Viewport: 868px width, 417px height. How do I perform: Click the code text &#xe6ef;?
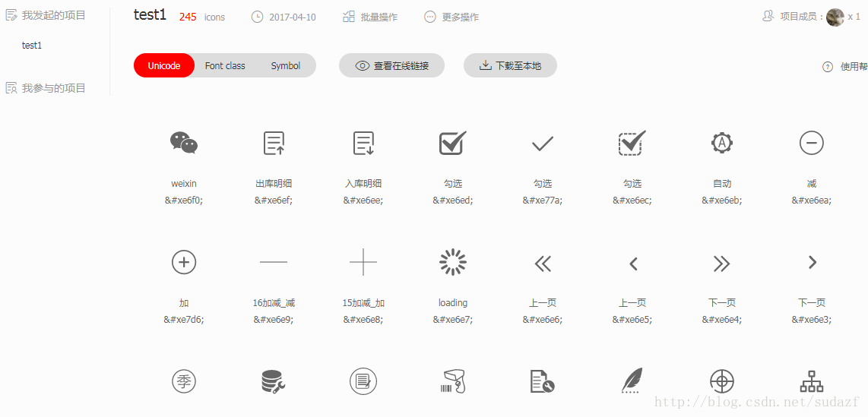click(x=274, y=201)
